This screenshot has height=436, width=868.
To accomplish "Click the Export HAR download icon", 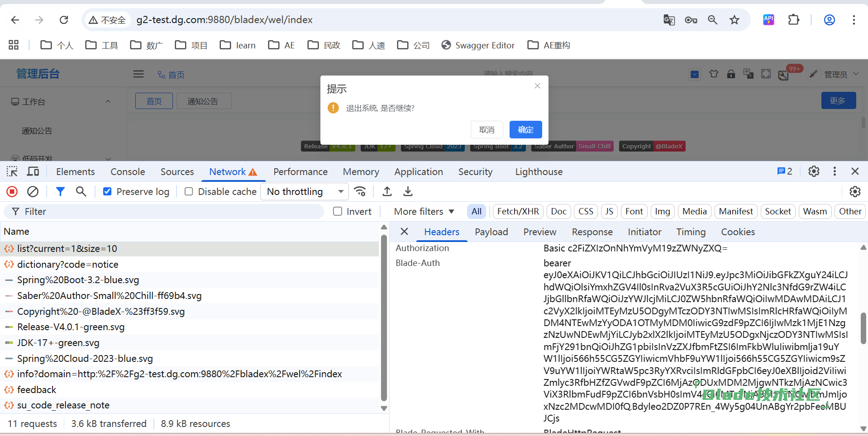I will click(408, 192).
